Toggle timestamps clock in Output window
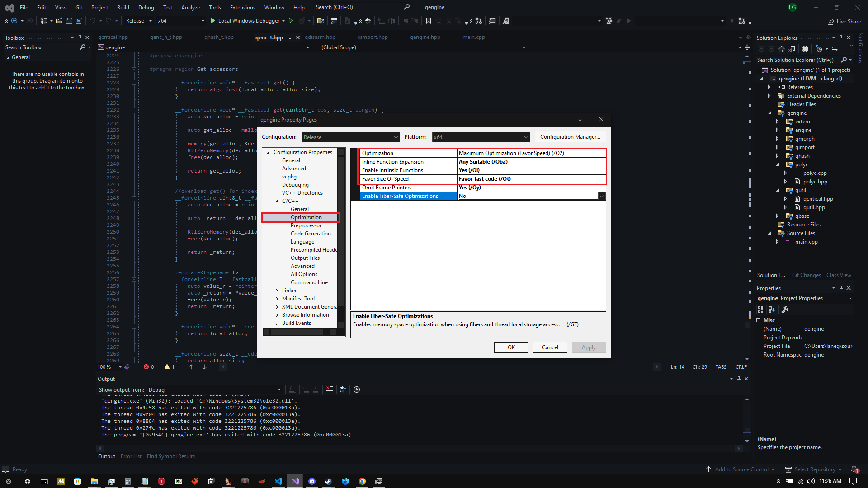 point(357,389)
